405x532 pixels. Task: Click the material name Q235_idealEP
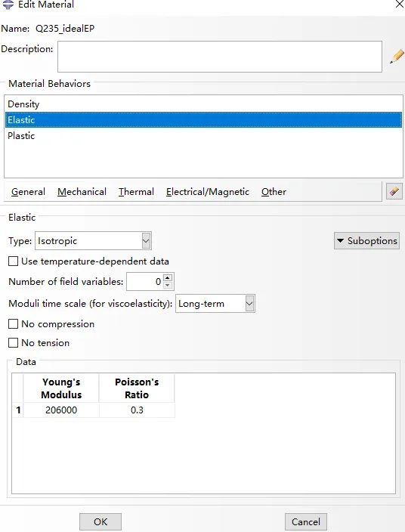[x=65, y=29]
